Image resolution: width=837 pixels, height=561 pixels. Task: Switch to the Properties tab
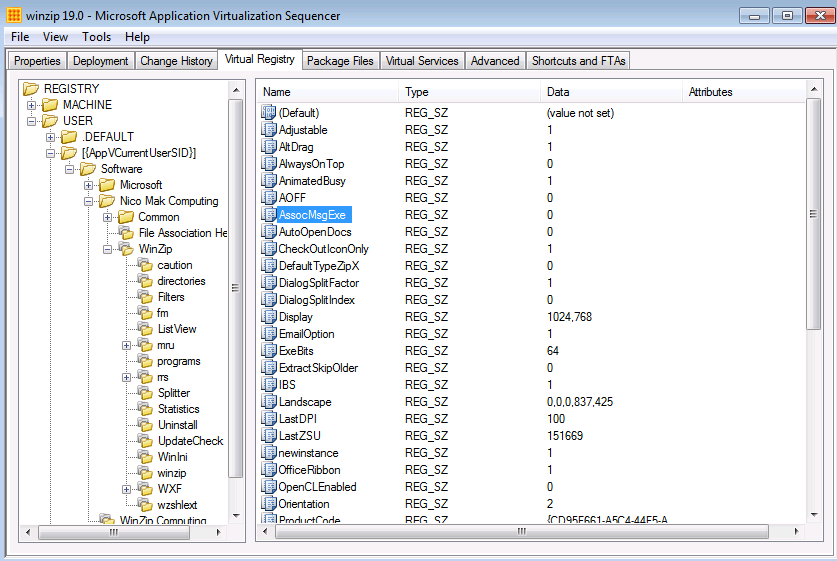[x=37, y=61]
